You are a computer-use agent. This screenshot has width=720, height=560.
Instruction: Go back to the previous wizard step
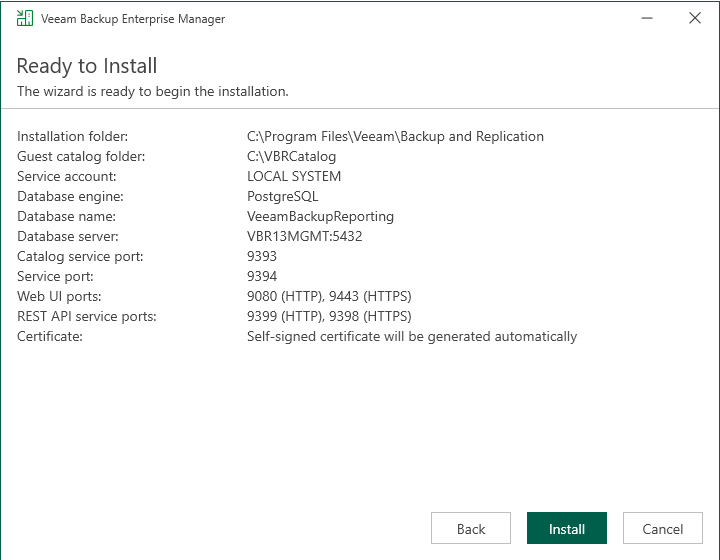click(x=471, y=529)
